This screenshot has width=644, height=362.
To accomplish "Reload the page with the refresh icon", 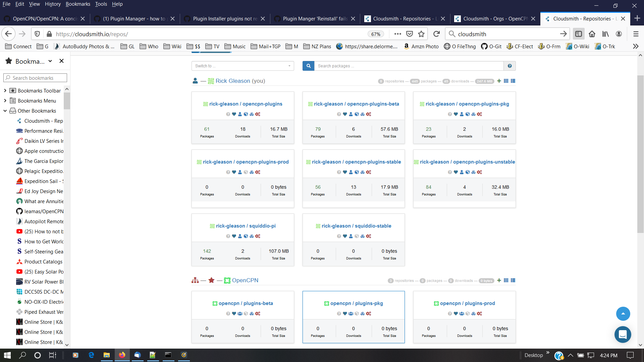I will (x=436, y=34).
